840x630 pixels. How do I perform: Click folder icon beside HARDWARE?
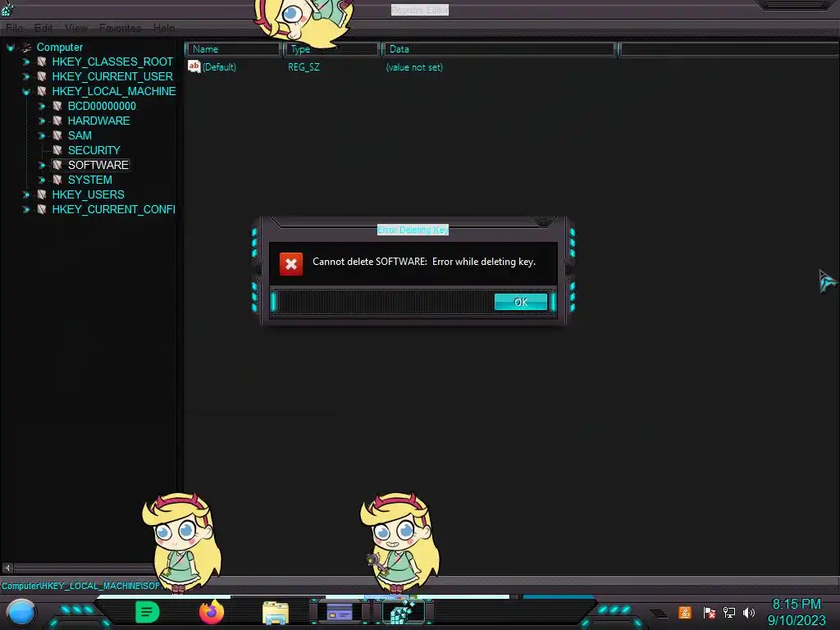coord(57,121)
